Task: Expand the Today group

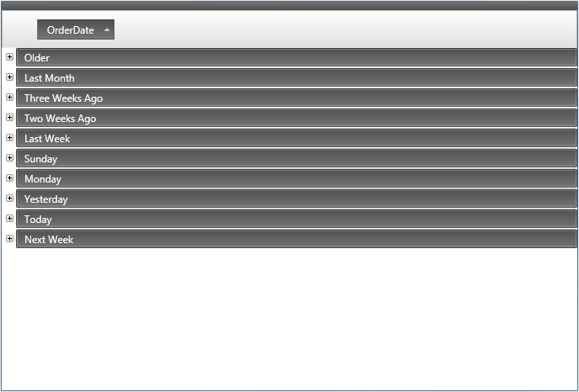Action: [9, 219]
